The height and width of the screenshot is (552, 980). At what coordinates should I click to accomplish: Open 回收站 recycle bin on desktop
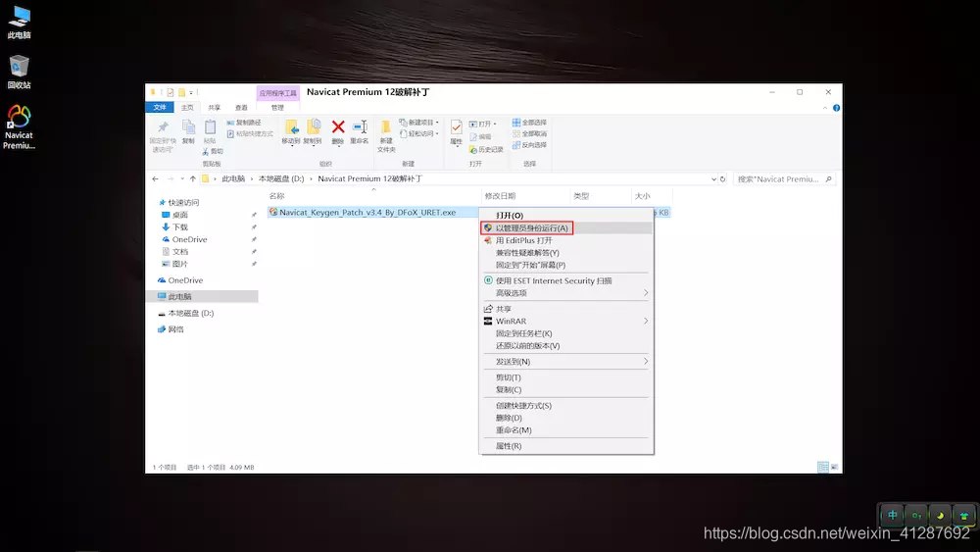[19, 72]
